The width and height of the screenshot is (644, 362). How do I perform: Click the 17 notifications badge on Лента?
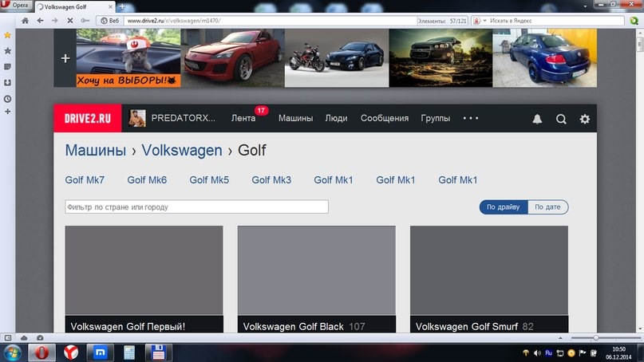261,110
